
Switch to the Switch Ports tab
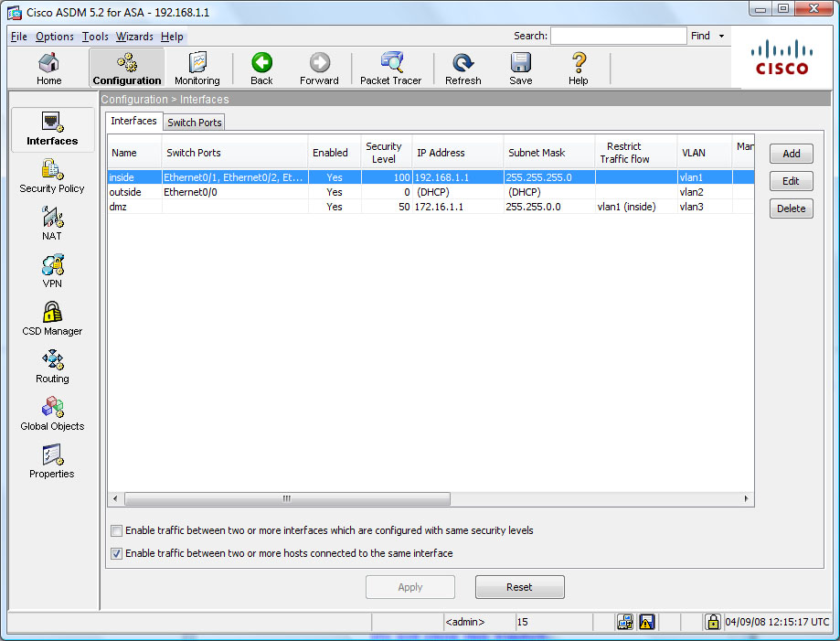pos(194,123)
